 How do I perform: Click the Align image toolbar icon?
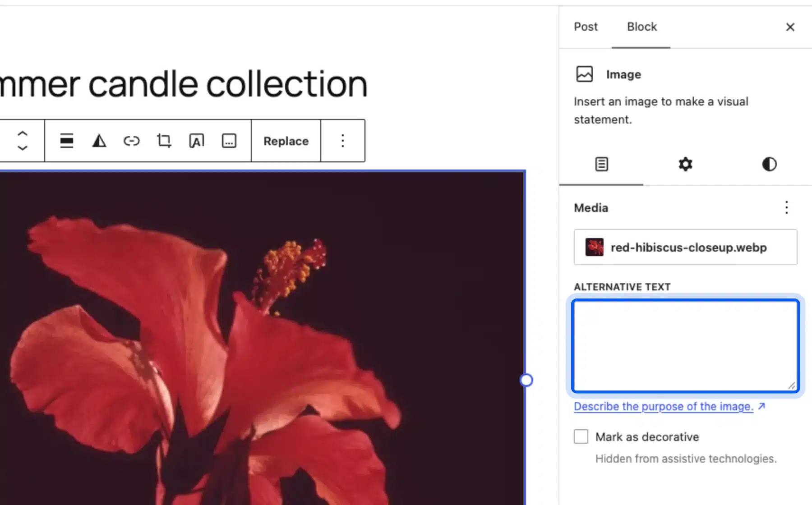pyautogui.click(x=67, y=141)
